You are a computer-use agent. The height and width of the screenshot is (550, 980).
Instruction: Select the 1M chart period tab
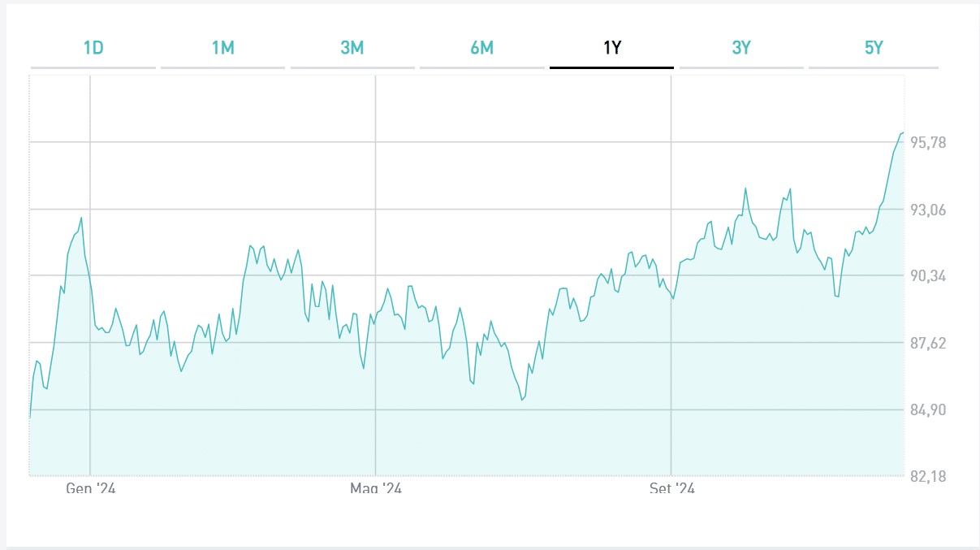click(x=222, y=48)
